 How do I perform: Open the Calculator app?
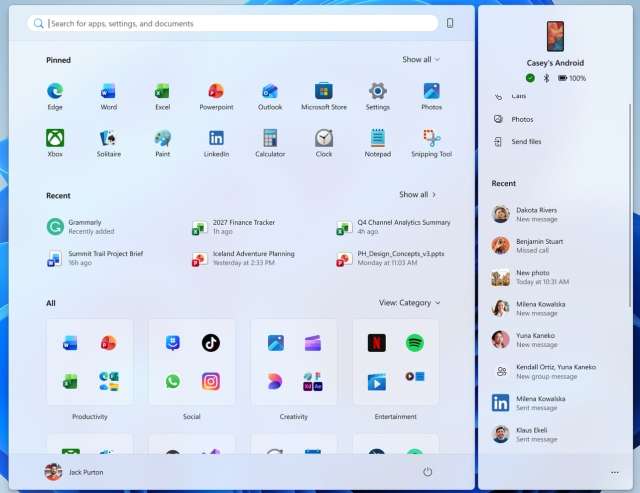270,143
